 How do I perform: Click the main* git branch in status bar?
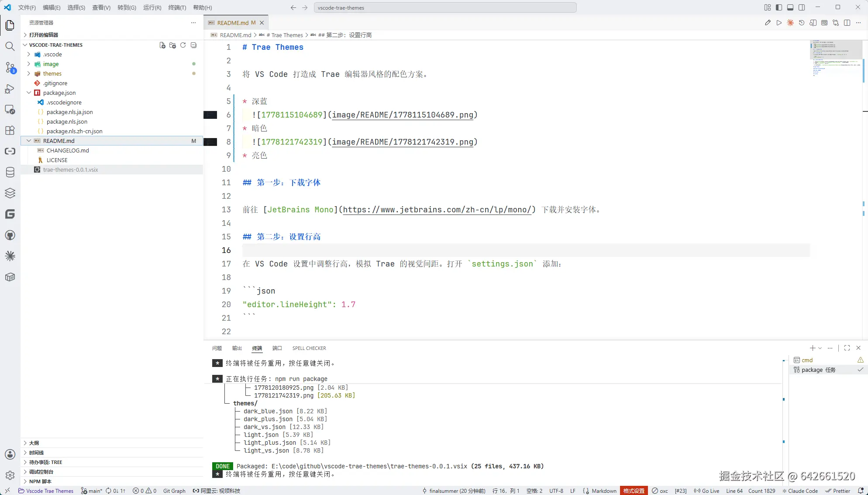tap(92, 491)
